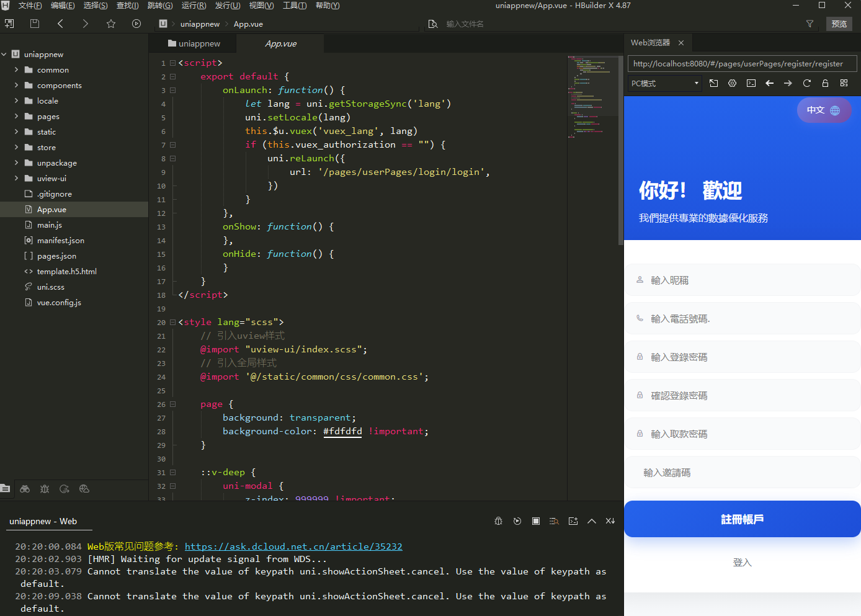This screenshot has width=861, height=616.
Task: Click the new file toolbar icon
Action: pyautogui.click(x=9, y=24)
